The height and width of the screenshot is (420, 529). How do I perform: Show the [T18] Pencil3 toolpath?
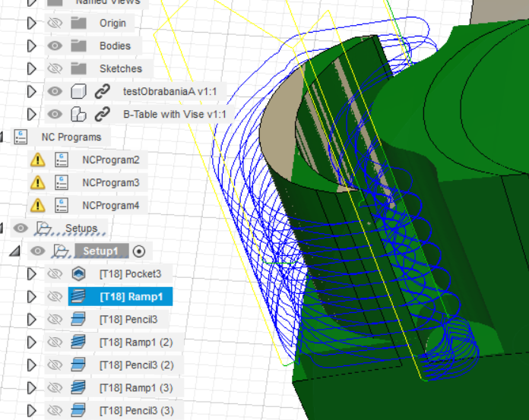click(55, 319)
